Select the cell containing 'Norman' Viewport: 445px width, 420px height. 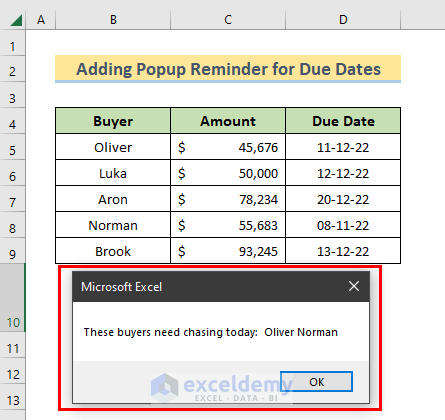point(113,225)
